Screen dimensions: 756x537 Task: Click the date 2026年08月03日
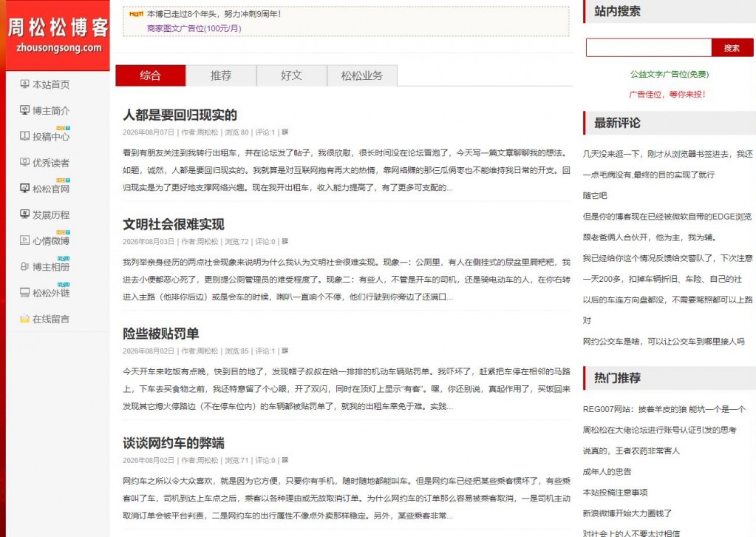(x=148, y=242)
